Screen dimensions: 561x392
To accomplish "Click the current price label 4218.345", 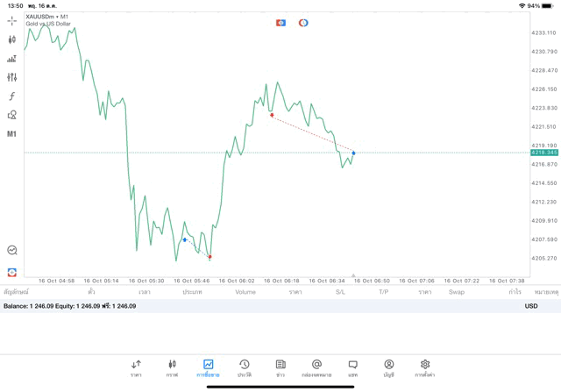I will pos(544,153).
